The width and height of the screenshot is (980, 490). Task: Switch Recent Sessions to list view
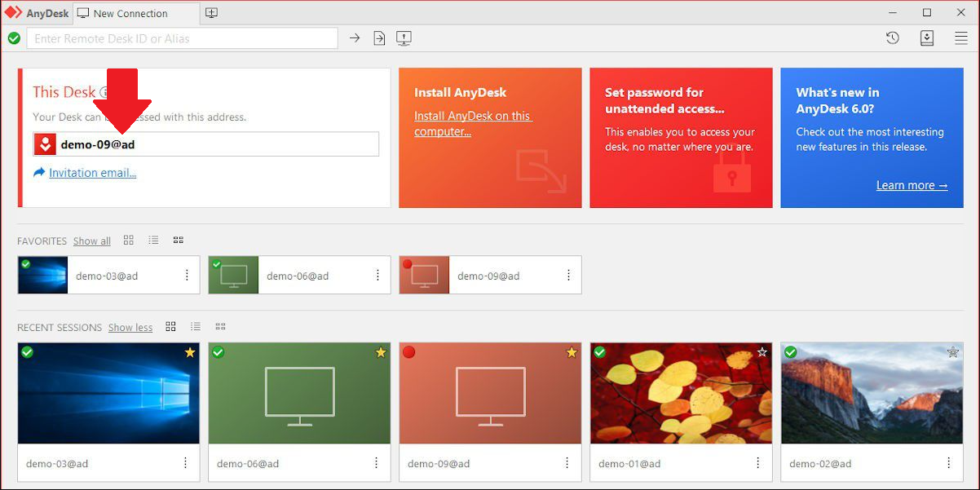pyautogui.click(x=195, y=326)
